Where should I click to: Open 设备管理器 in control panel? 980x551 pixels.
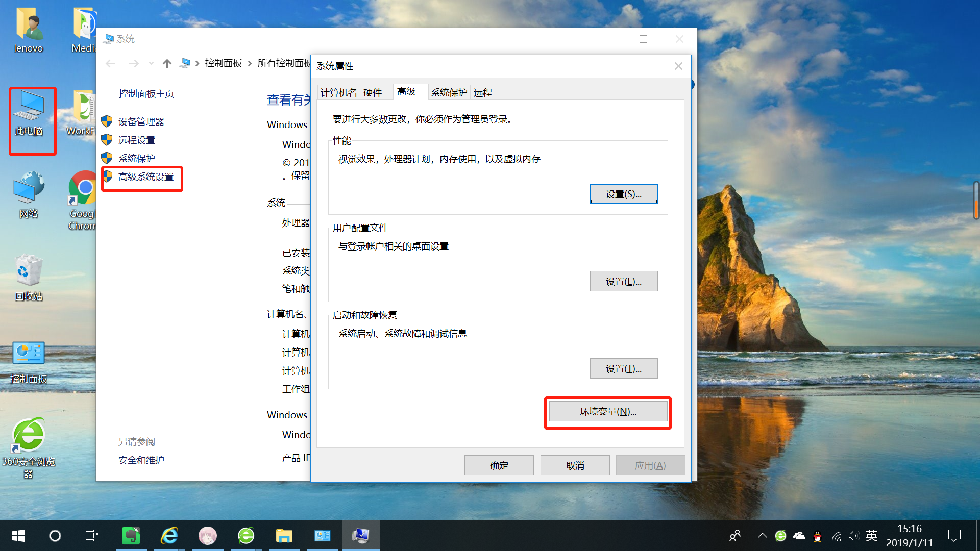[x=141, y=121]
